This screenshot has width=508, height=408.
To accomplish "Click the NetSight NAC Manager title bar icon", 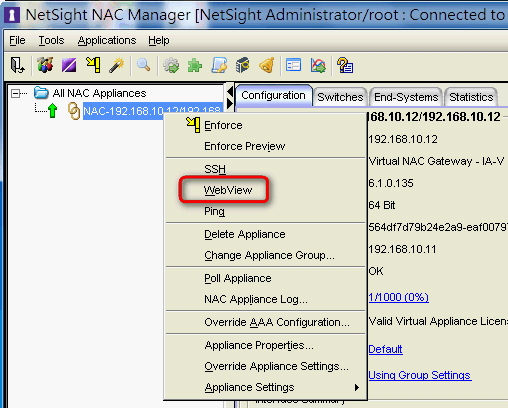I will pyautogui.click(x=12, y=15).
